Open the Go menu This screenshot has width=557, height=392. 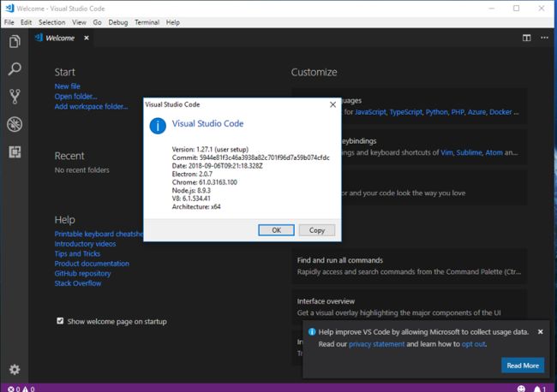[x=98, y=22]
